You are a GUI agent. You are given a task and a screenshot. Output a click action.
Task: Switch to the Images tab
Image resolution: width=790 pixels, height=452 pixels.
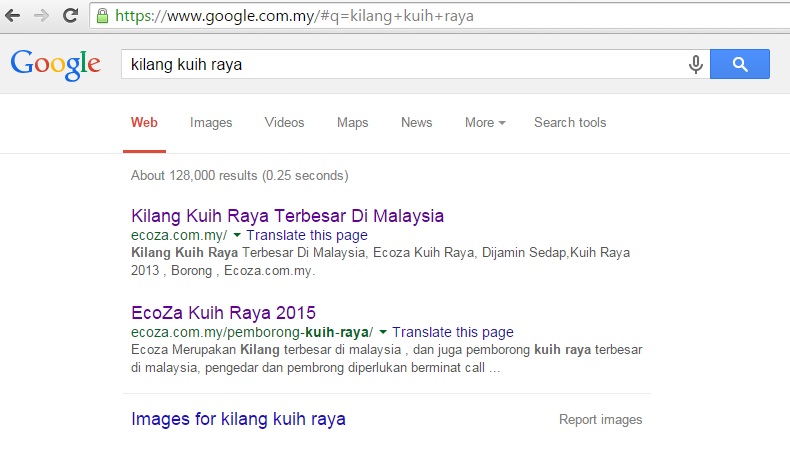click(x=211, y=122)
